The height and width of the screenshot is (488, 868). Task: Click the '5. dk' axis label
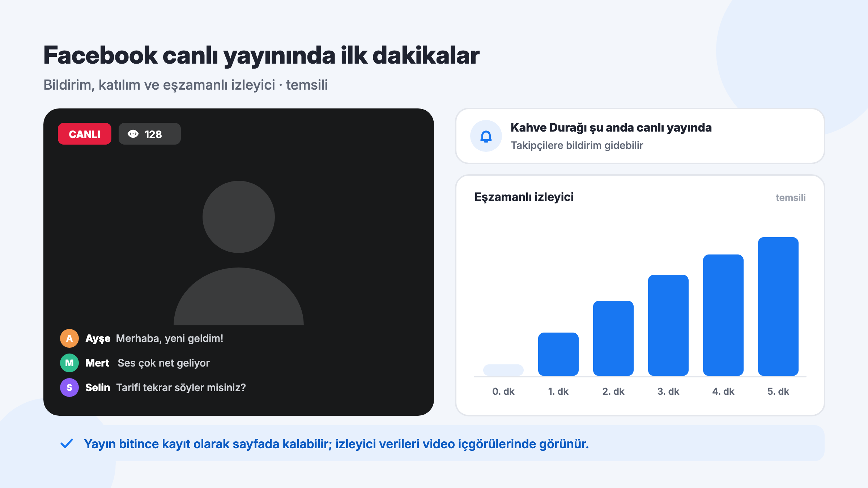(x=778, y=391)
